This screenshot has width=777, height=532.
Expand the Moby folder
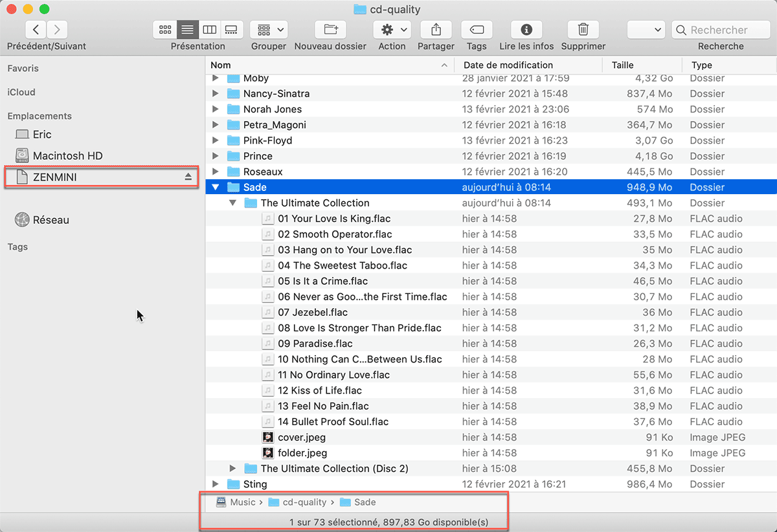click(216, 78)
